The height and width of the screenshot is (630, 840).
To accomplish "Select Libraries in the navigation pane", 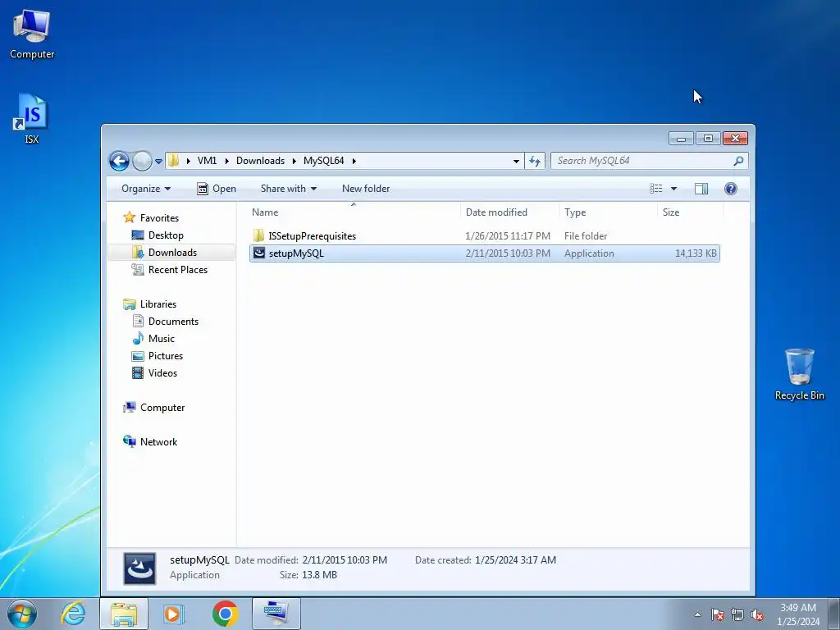I will 158,304.
